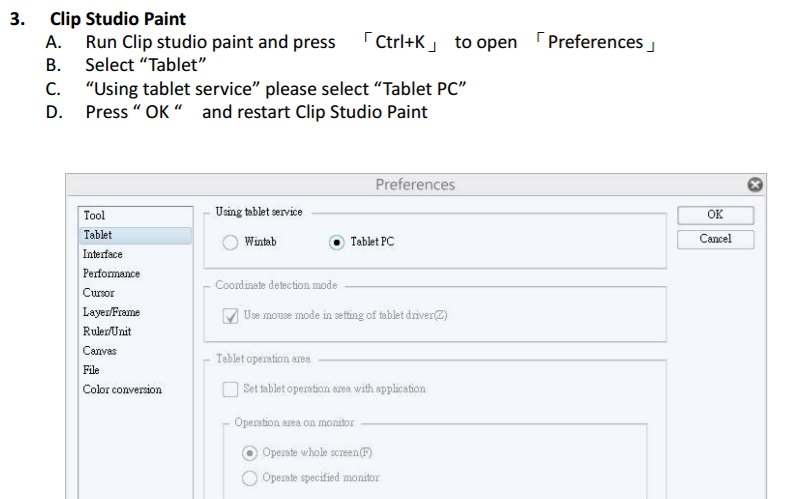Viewport: 786px width, 499px height.
Task: Select the Tablet category in list
Action: [x=135, y=235]
